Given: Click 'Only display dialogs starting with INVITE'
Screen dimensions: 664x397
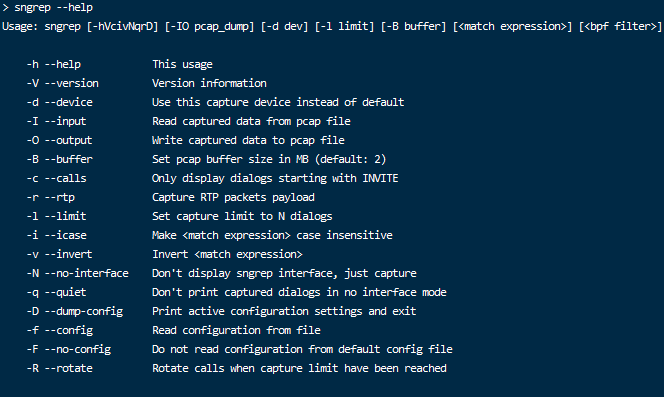Looking at the screenshot, I should pyautogui.click(x=275, y=178).
